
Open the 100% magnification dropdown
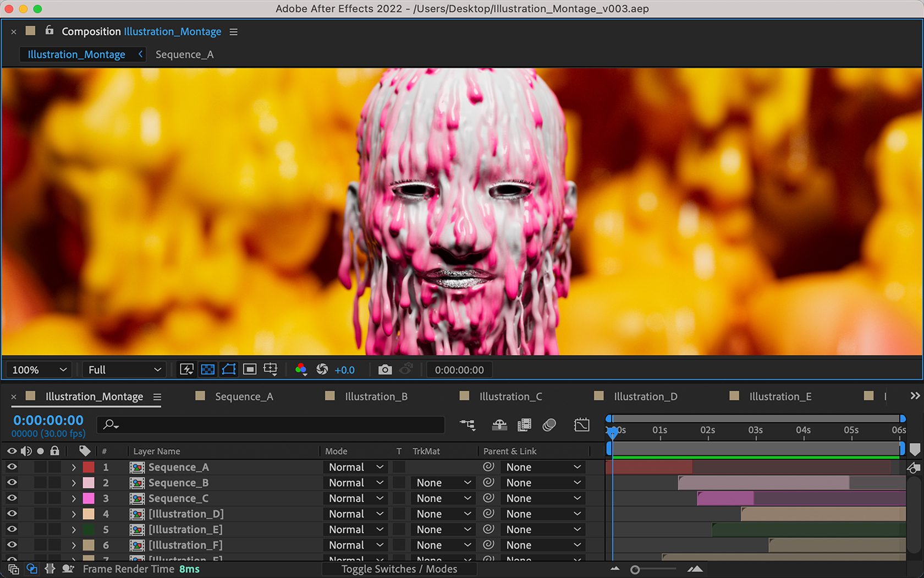point(40,370)
